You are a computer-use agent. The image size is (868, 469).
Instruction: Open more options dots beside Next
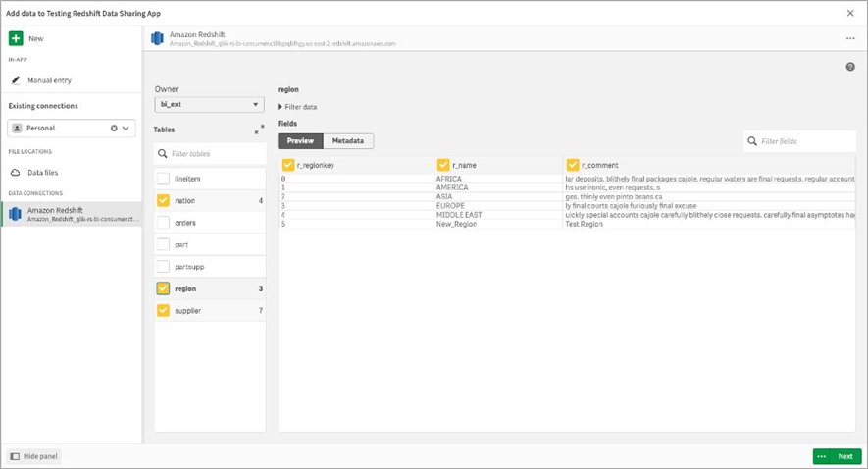coord(822,456)
